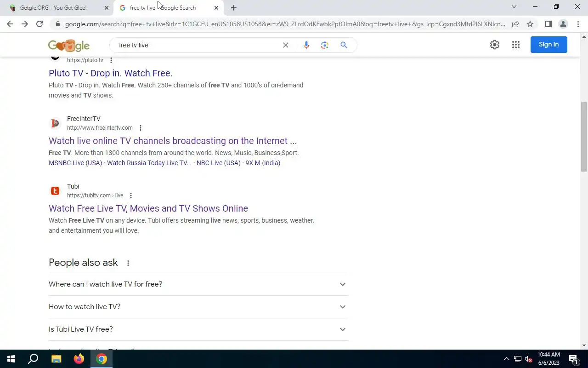Click the Sign in button

coord(549,45)
